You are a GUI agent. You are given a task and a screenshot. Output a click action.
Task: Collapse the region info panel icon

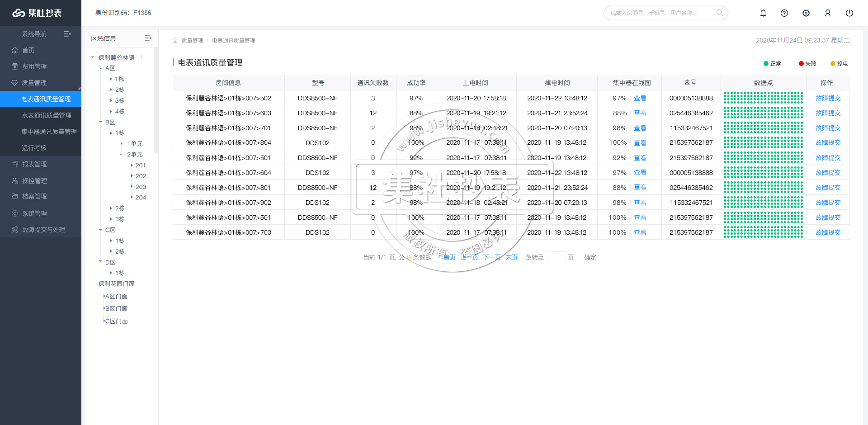pos(148,38)
